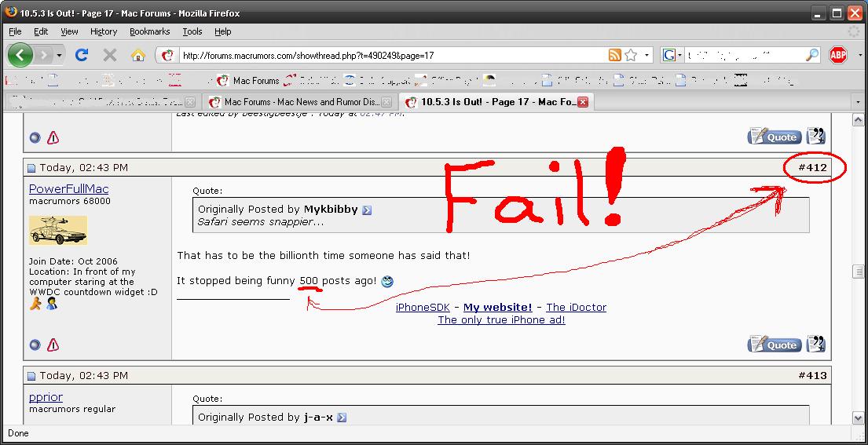The width and height of the screenshot is (868, 445).
Task: Switch to Mac Forums - Mac News tab
Action: [x=299, y=102]
